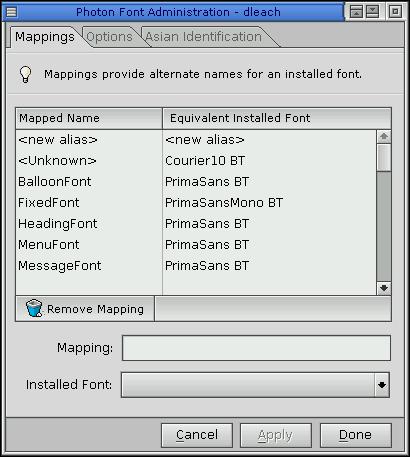Image resolution: width=410 pixels, height=457 pixels.
Task: Maximize the window using title bar button
Action: [395, 12]
